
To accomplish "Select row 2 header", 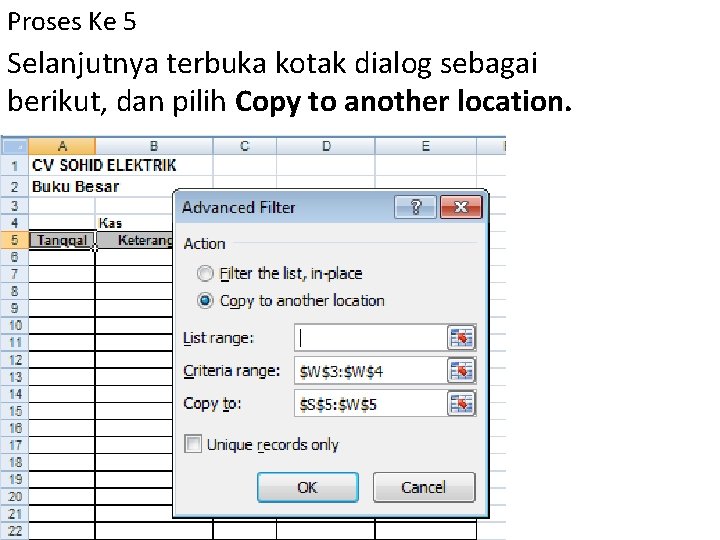I will (15, 187).
